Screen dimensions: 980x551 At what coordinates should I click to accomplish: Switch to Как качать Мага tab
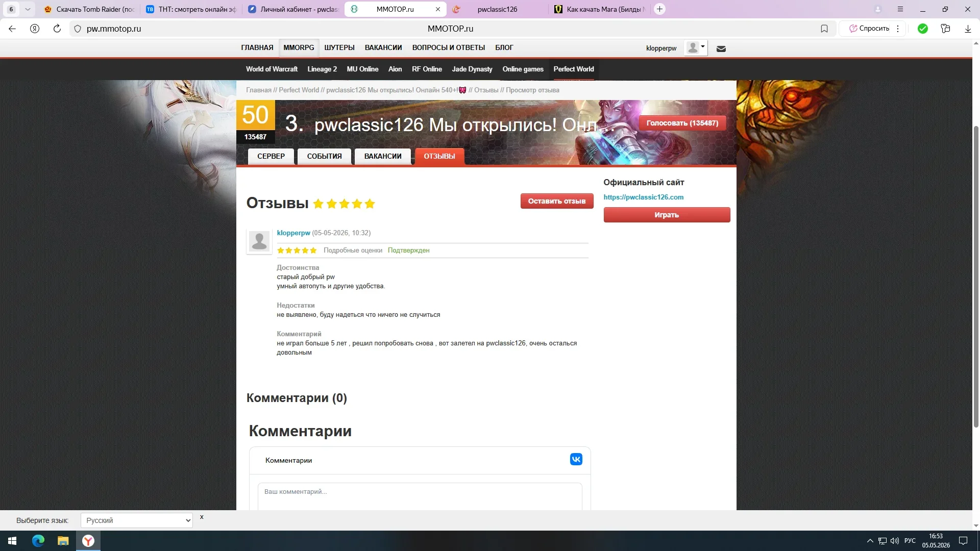click(600, 9)
